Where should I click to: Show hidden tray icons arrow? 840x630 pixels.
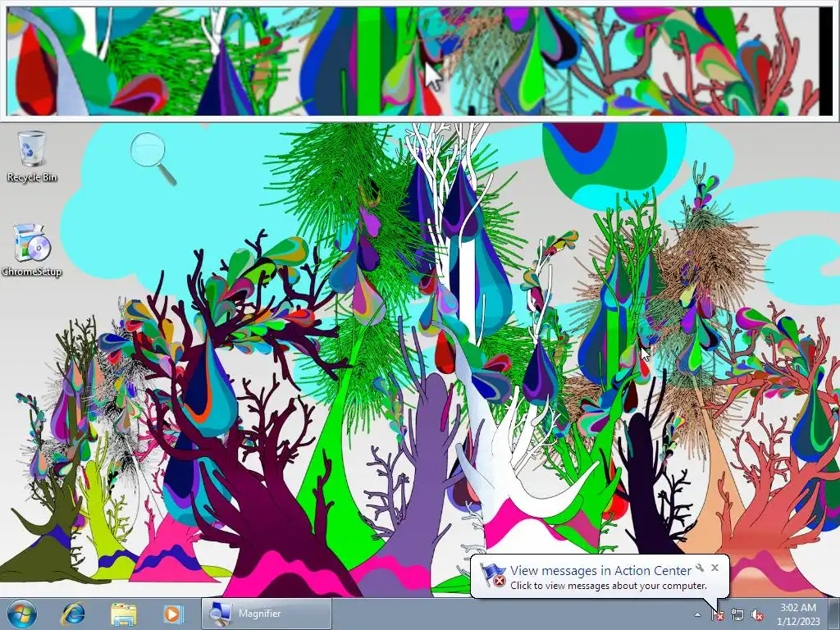697,614
